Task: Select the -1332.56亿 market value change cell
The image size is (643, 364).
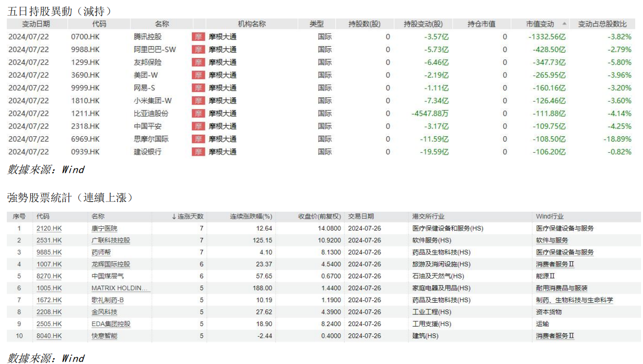Action: tap(547, 36)
